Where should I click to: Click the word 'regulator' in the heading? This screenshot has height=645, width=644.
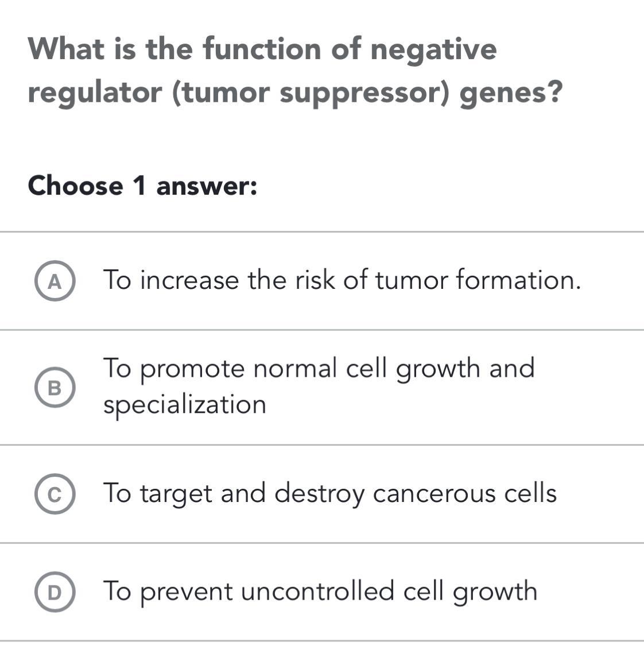click(x=95, y=92)
